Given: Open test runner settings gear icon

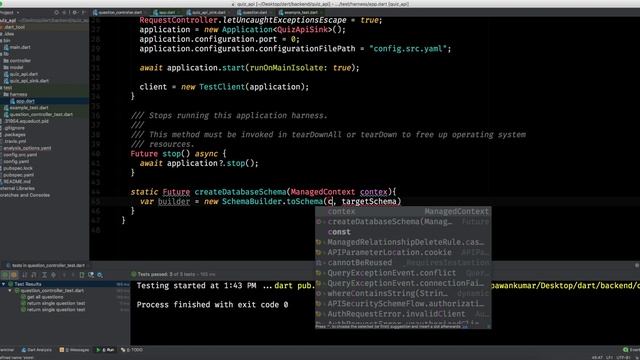Looking at the screenshot, I should click(100, 275).
